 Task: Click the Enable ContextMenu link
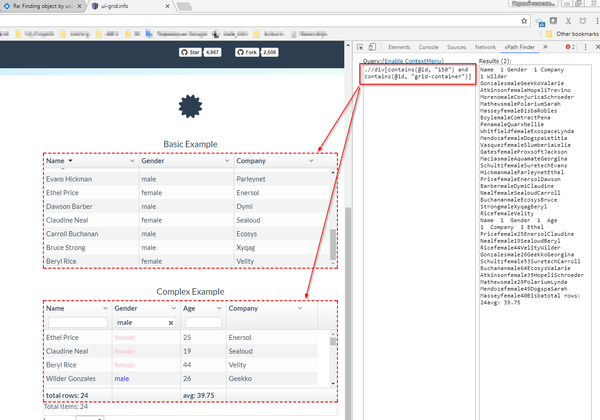tap(414, 61)
